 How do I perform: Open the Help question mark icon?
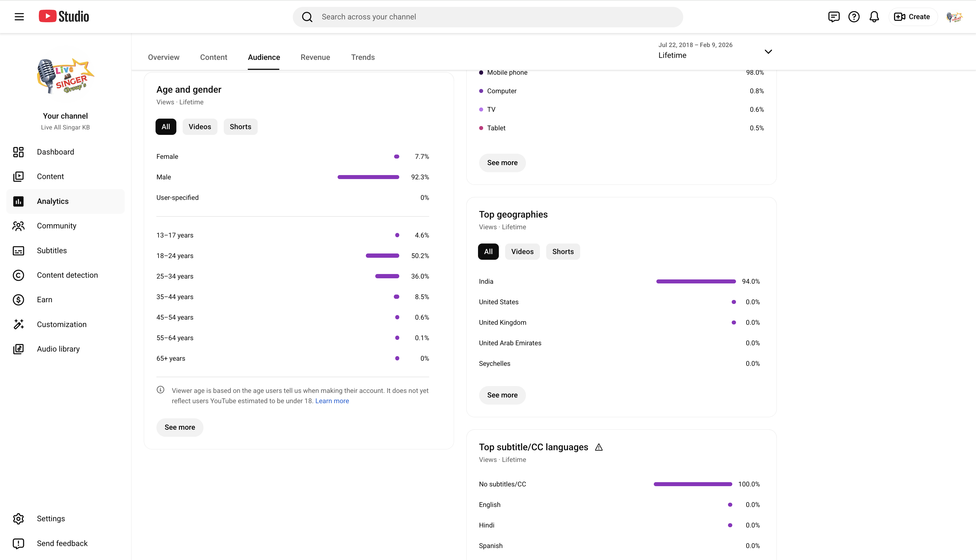(x=854, y=17)
